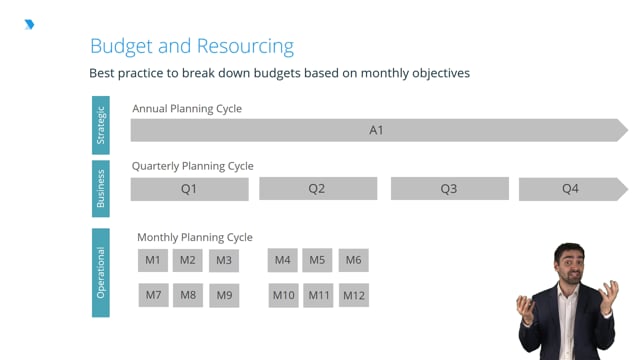Click the Budget and Resourcing title

(x=192, y=46)
